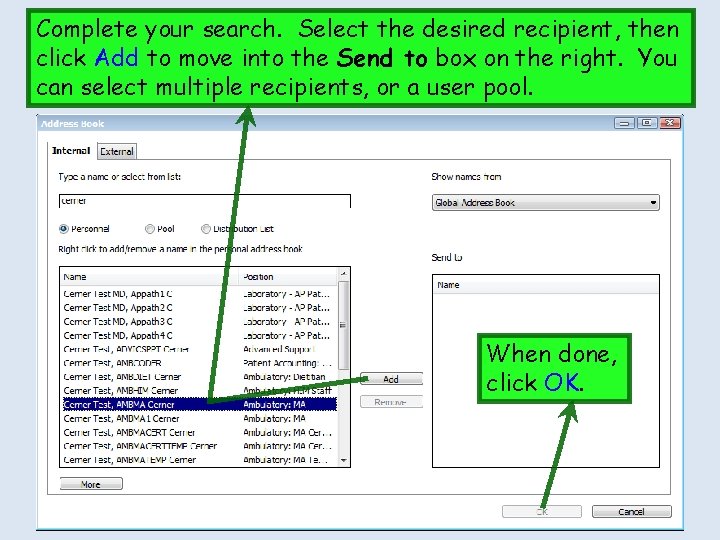Select Cerner Test, AMBHIM Cerner row
This screenshot has height=540, width=720.
coord(199,391)
